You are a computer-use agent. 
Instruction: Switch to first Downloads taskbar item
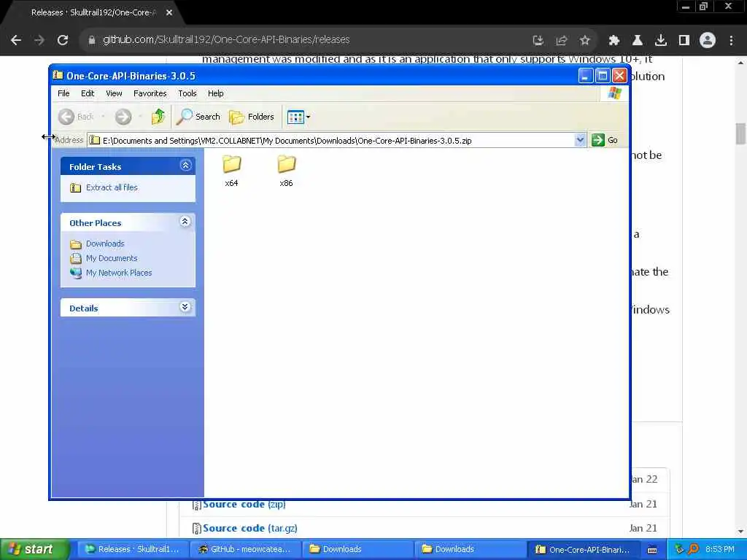point(357,549)
